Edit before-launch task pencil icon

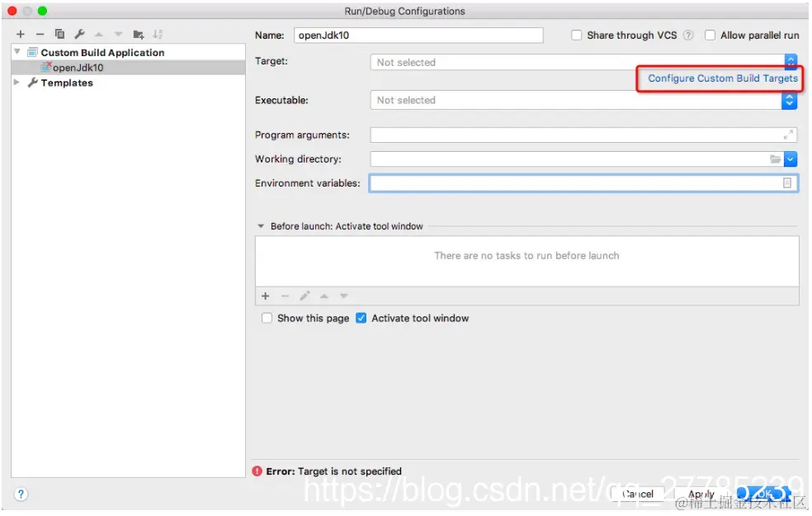tap(304, 296)
